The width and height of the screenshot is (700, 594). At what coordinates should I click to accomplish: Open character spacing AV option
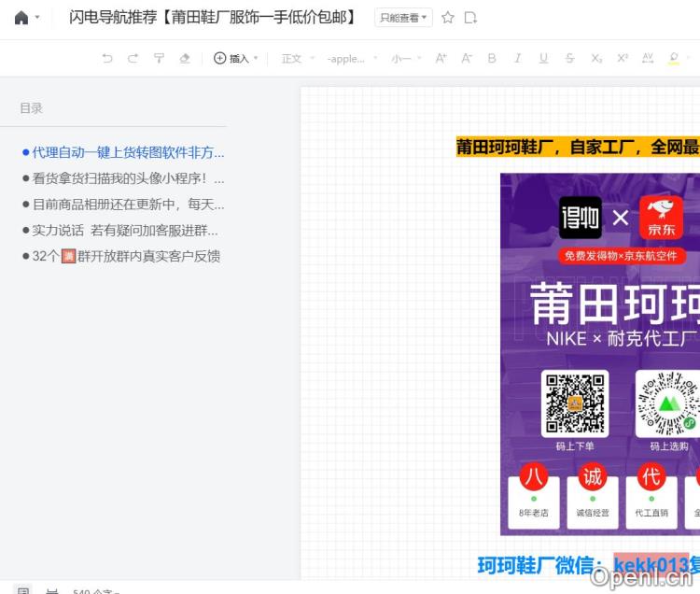coord(648,59)
